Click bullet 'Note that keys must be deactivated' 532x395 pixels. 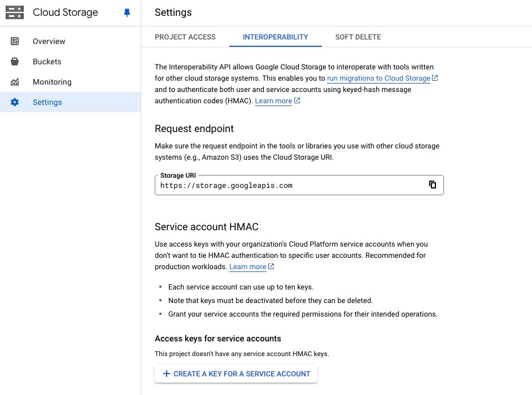point(271,301)
